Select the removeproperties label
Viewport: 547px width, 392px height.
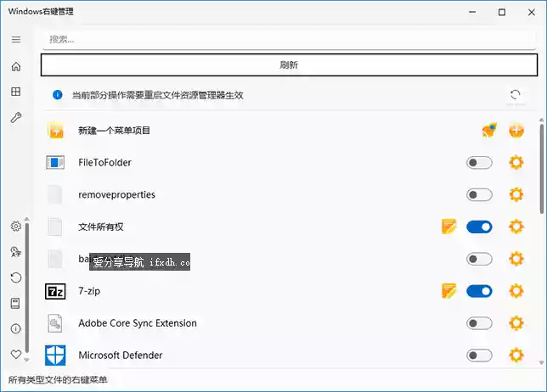[116, 194]
